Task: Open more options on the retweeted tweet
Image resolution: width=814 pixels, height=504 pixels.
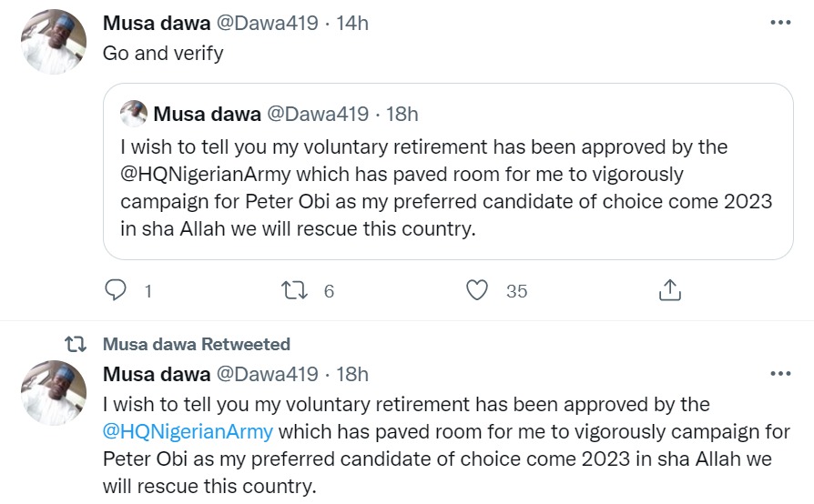Action: click(x=780, y=374)
